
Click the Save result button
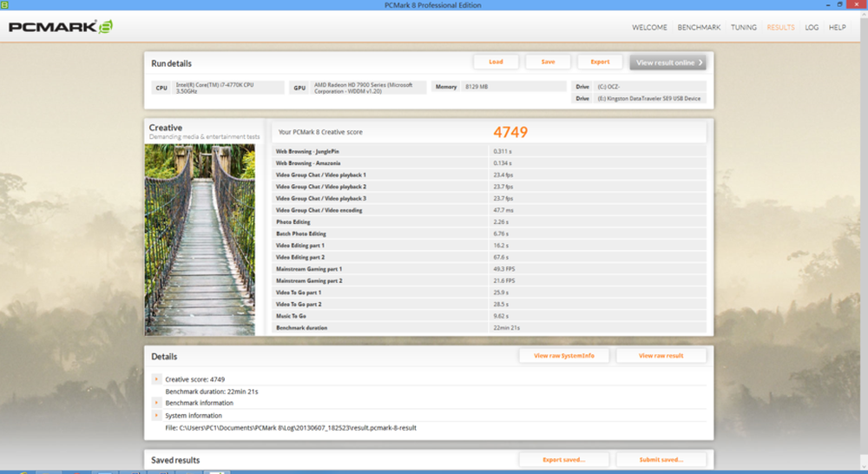tap(548, 62)
